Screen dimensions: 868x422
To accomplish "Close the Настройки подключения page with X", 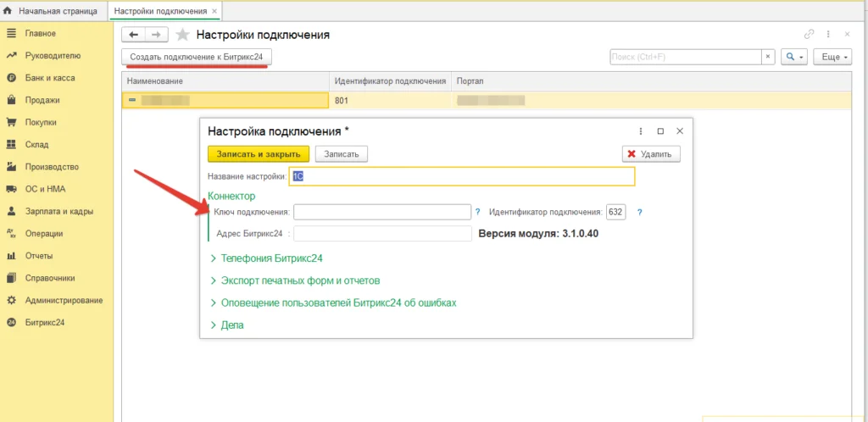I will pos(847,34).
